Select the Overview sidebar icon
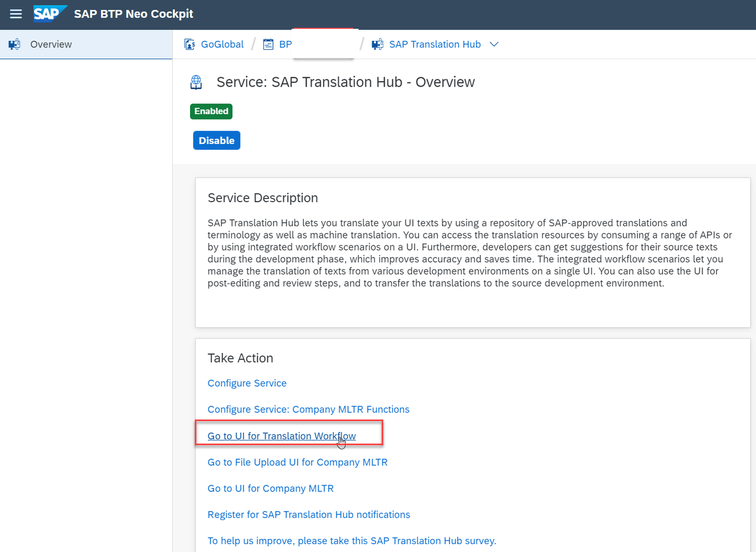 [x=15, y=45]
